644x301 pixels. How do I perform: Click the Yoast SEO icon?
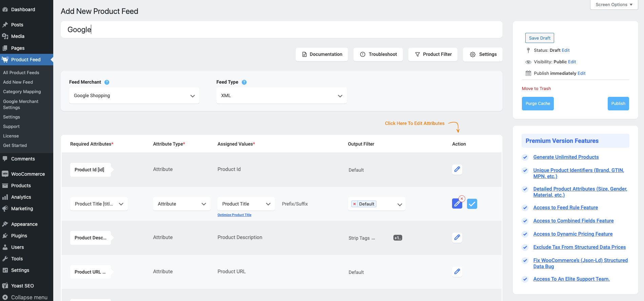5,286
